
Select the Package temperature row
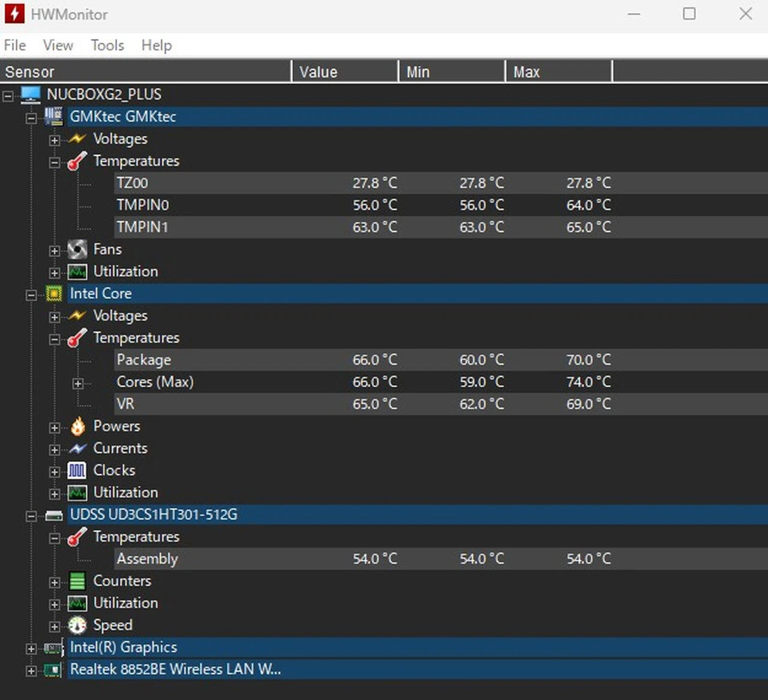click(x=144, y=360)
